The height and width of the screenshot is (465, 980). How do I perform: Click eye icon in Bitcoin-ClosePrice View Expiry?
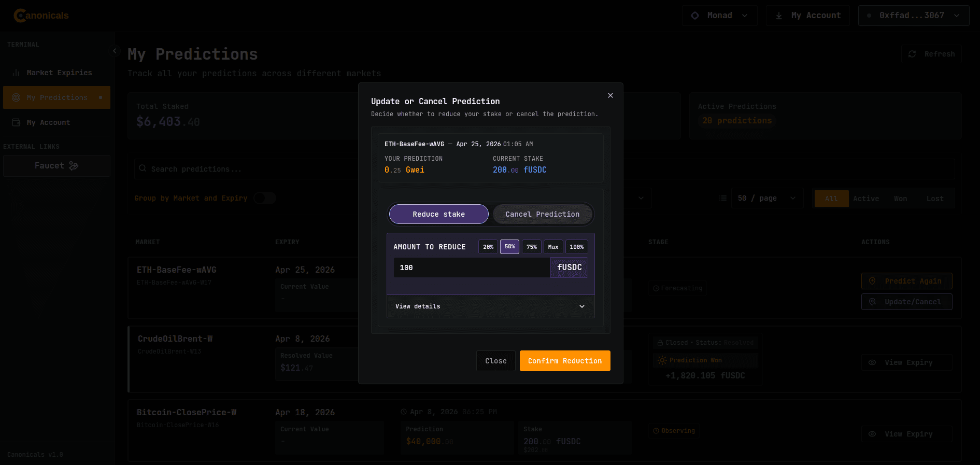[x=872, y=434]
